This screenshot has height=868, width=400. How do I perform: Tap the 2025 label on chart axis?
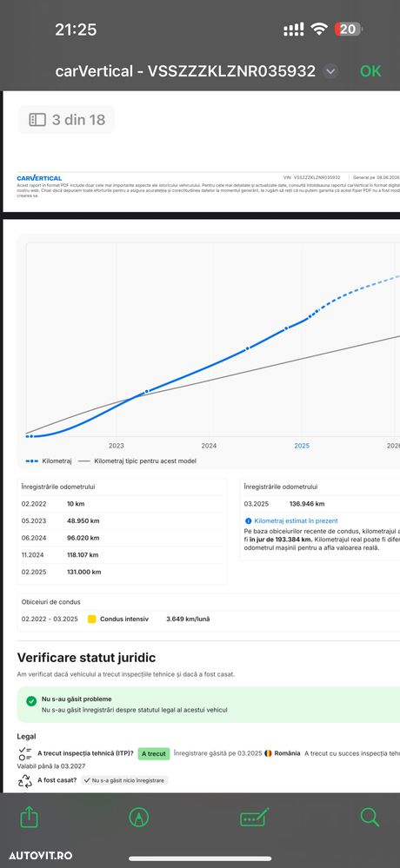pyautogui.click(x=302, y=446)
